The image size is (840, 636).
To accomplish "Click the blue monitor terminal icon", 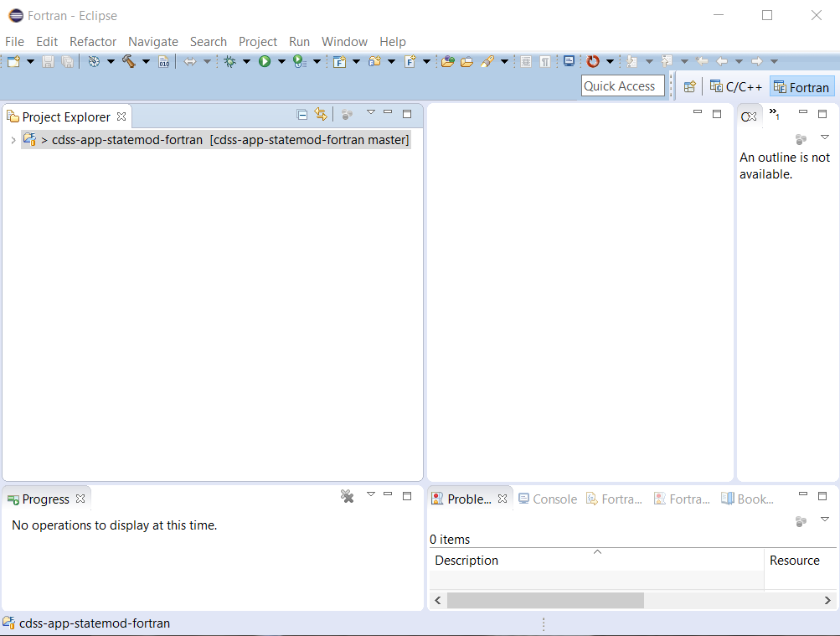I will [x=569, y=61].
